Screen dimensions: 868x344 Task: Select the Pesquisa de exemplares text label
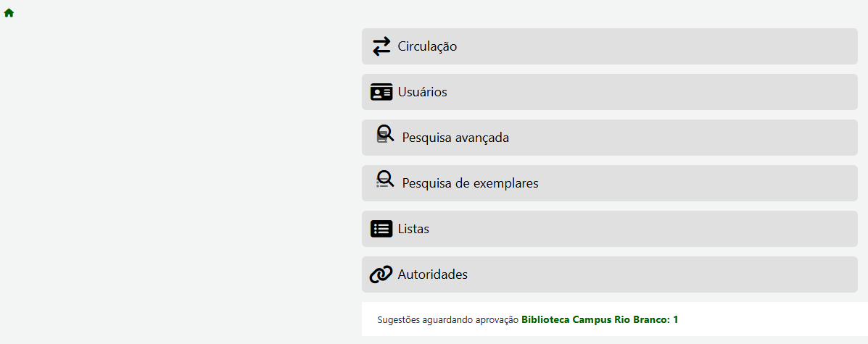470,183
